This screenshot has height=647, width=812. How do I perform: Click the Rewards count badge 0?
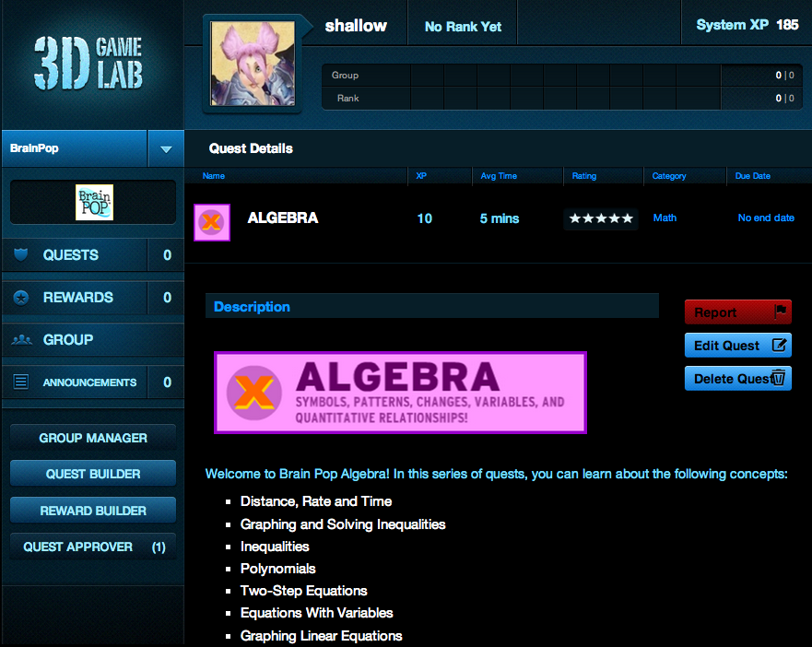(x=167, y=298)
